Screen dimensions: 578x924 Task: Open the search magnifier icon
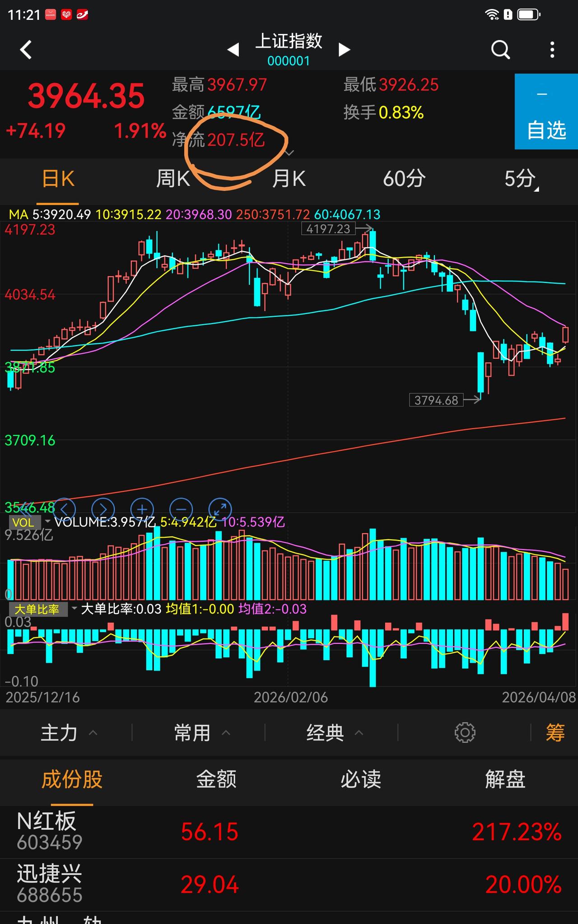pos(500,50)
